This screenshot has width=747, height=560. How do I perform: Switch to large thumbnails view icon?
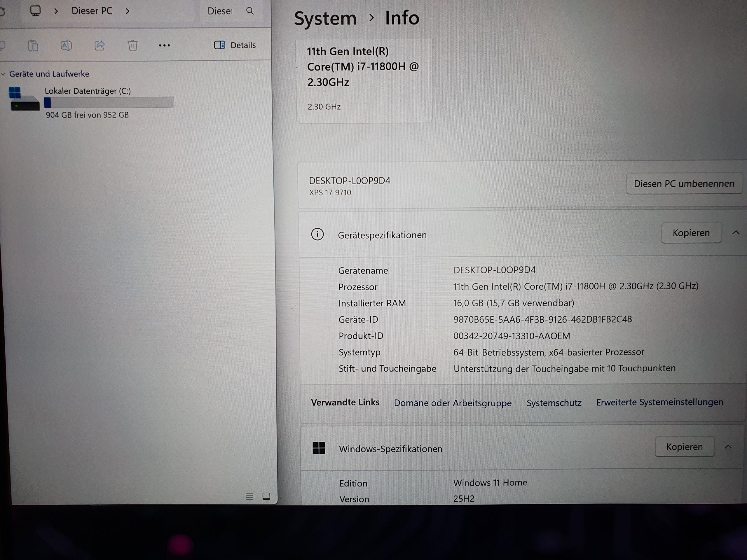pyautogui.click(x=266, y=496)
